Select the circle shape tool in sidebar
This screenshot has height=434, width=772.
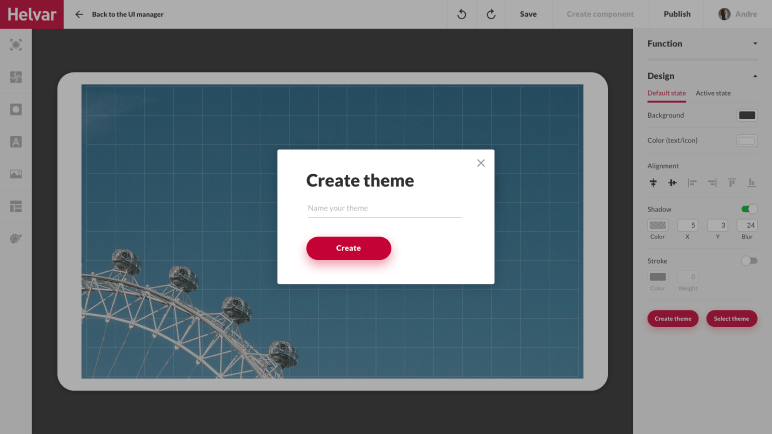click(x=16, y=109)
